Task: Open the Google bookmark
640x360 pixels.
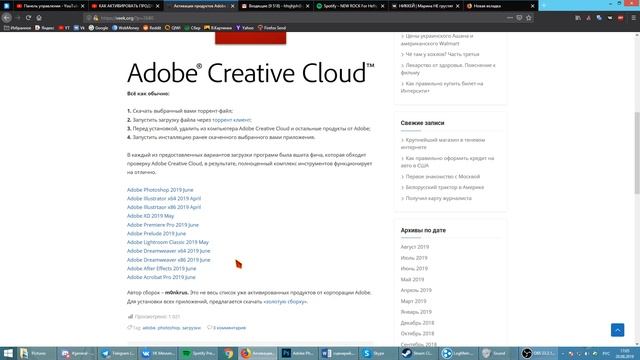Action: click(x=98, y=28)
